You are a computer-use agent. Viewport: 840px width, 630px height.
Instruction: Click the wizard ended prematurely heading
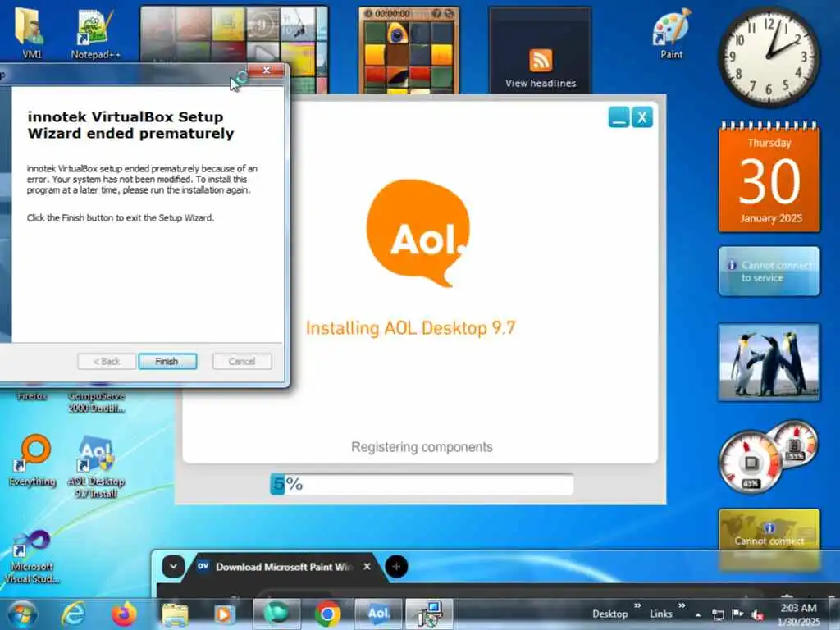click(x=130, y=125)
